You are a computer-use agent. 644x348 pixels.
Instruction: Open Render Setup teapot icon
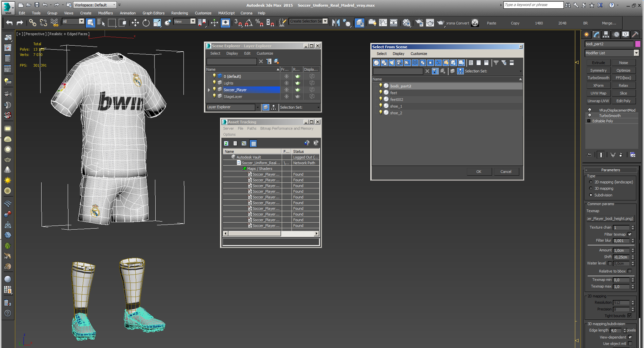point(419,23)
